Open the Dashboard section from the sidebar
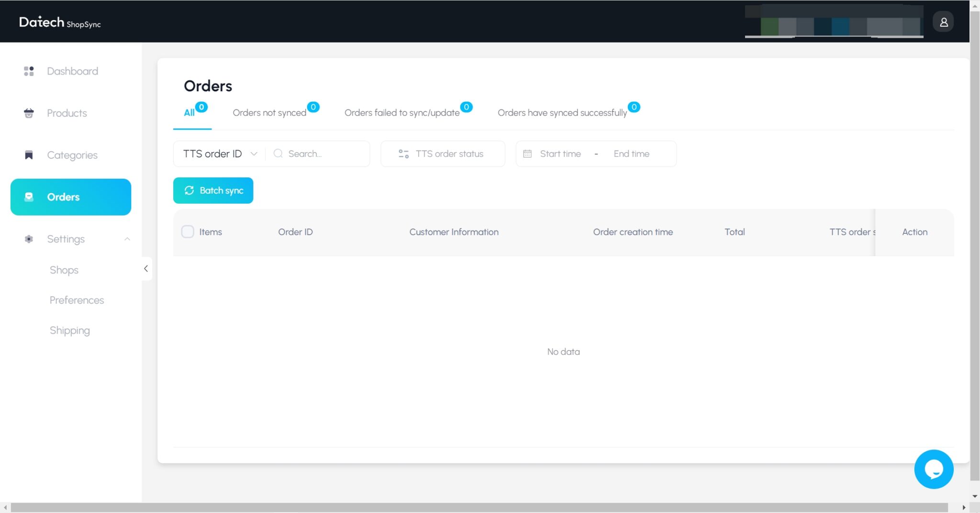The width and height of the screenshot is (980, 513). 72,71
